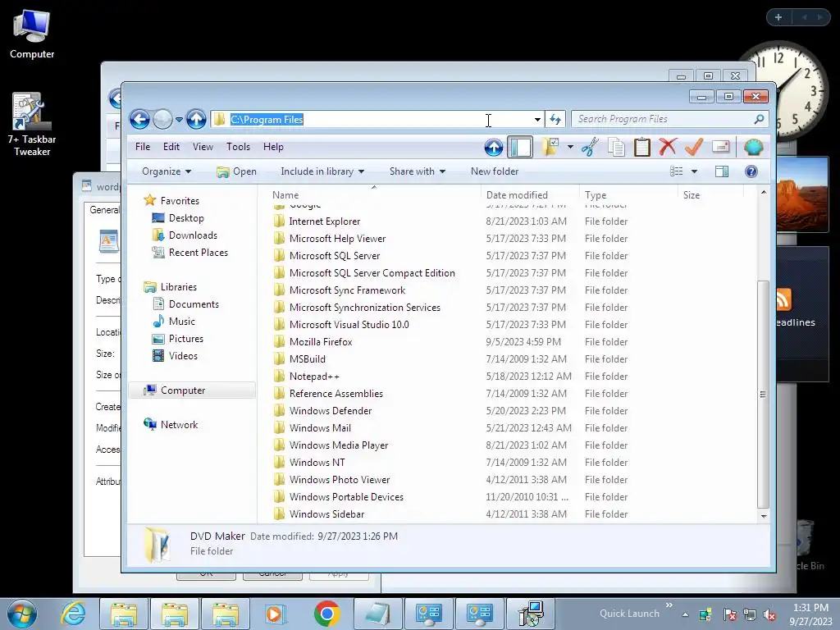
Task: Open the Help menu
Action: (273, 147)
